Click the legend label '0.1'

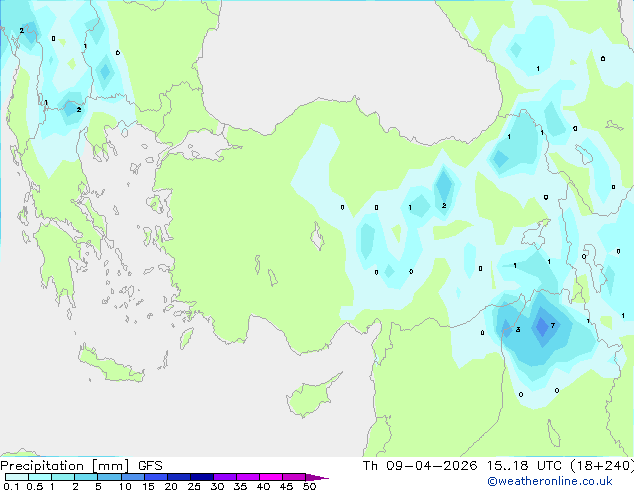[11, 486]
